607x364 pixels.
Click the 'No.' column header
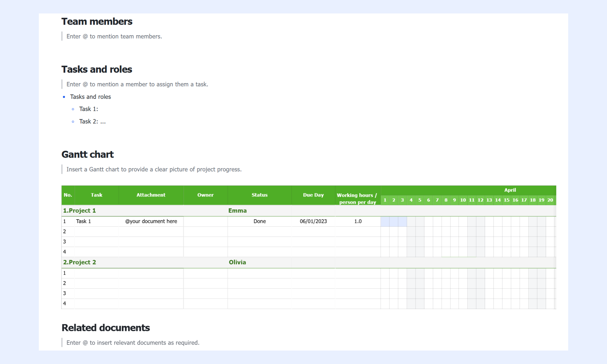tap(68, 195)
